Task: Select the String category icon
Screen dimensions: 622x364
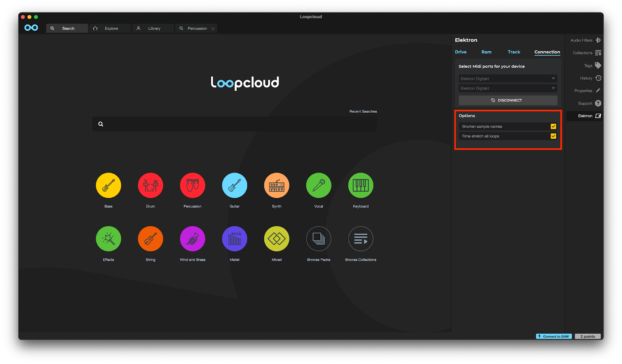Action: 150,239
